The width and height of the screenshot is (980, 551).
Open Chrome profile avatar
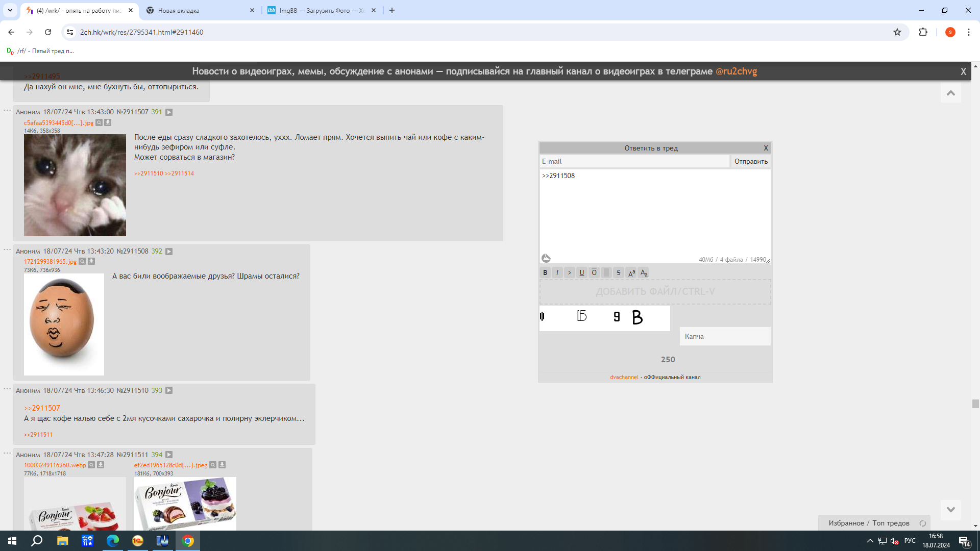(950, 32)
